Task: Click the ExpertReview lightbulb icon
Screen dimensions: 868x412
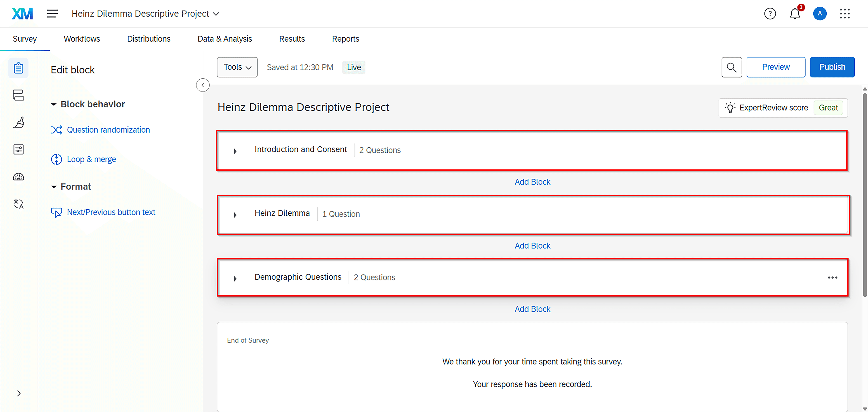Action: [730, 108]
